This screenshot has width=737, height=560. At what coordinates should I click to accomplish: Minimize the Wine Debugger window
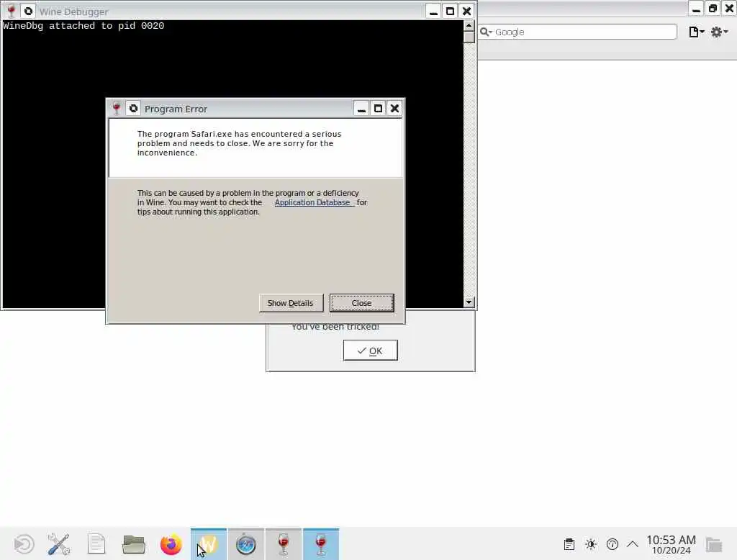coord(433,11)
